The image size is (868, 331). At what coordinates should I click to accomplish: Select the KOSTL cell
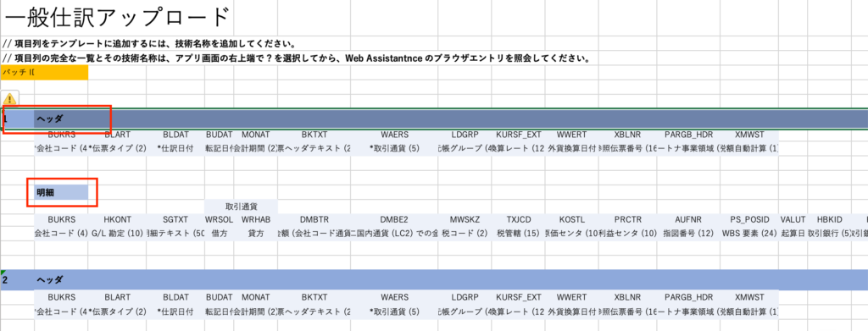(572, 219)
